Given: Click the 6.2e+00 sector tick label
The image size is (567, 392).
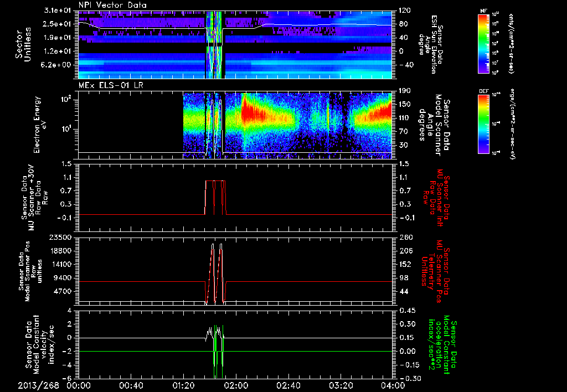Looking at the screenshot, I should pyautogui.click(x=57, y=65).
